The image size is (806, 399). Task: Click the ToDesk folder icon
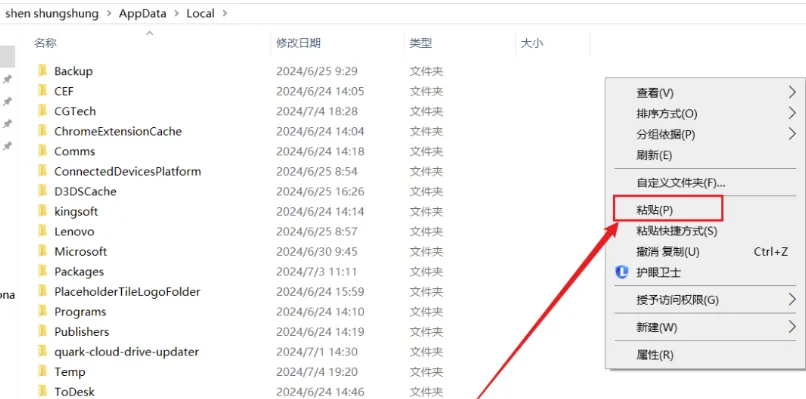tap(43, 392)
